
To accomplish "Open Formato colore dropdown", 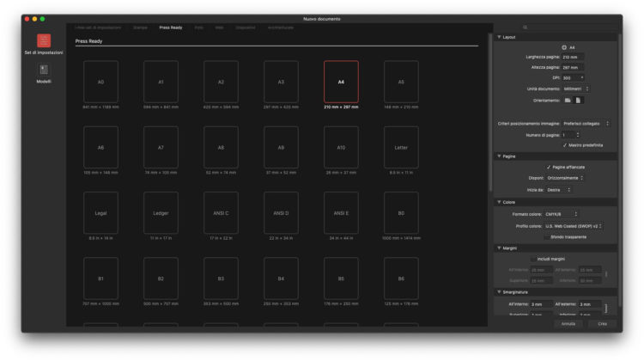I will click(561, 214).
